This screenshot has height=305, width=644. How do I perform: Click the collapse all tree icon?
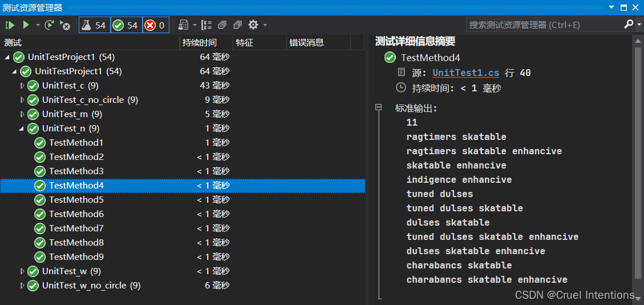point(237,25)
